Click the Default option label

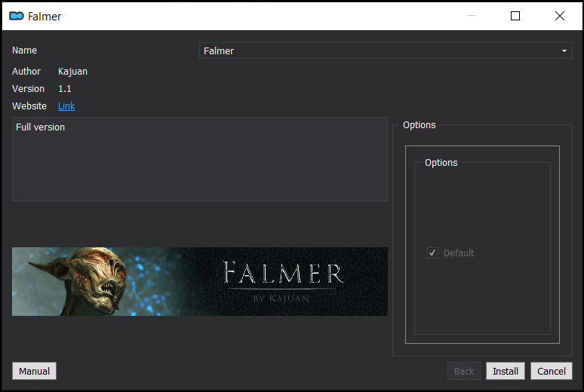click(x=459, y=253)
